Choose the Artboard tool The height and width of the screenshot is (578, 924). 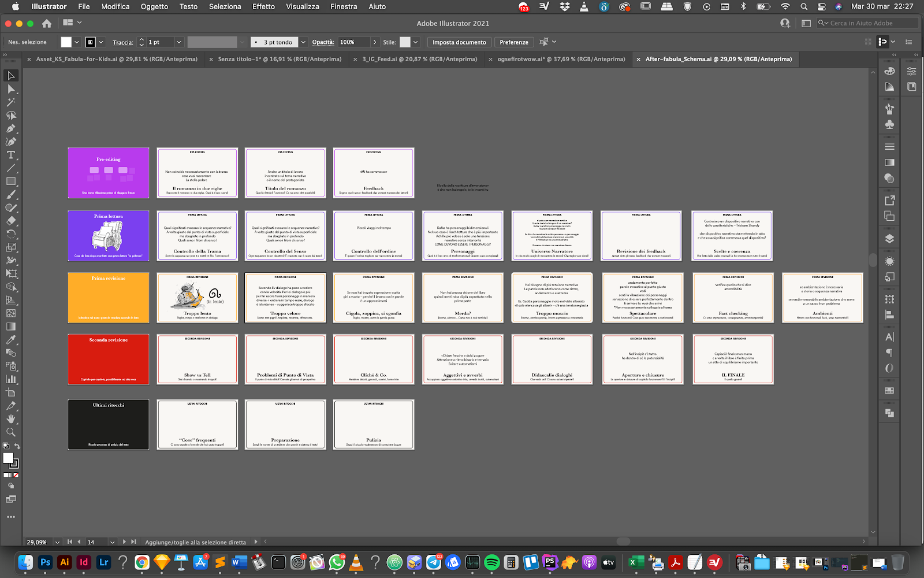click(x=11, y=392)
